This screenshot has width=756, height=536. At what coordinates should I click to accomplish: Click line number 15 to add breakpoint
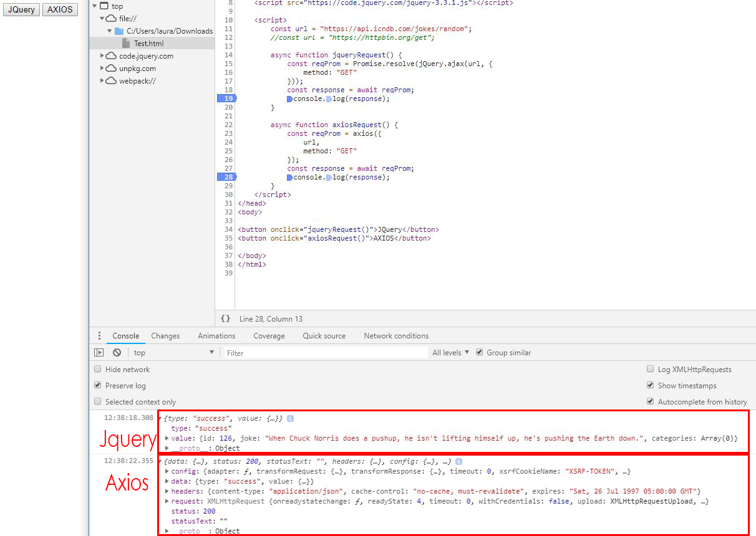coord(228,64)
